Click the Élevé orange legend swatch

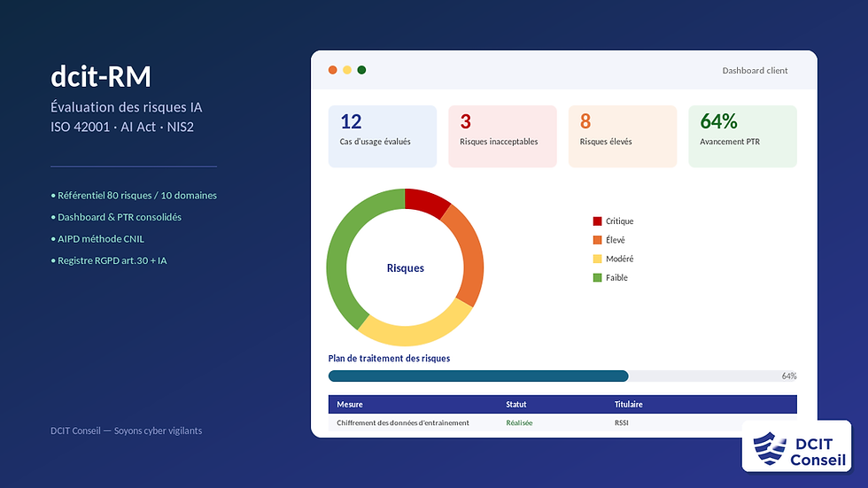597,240
